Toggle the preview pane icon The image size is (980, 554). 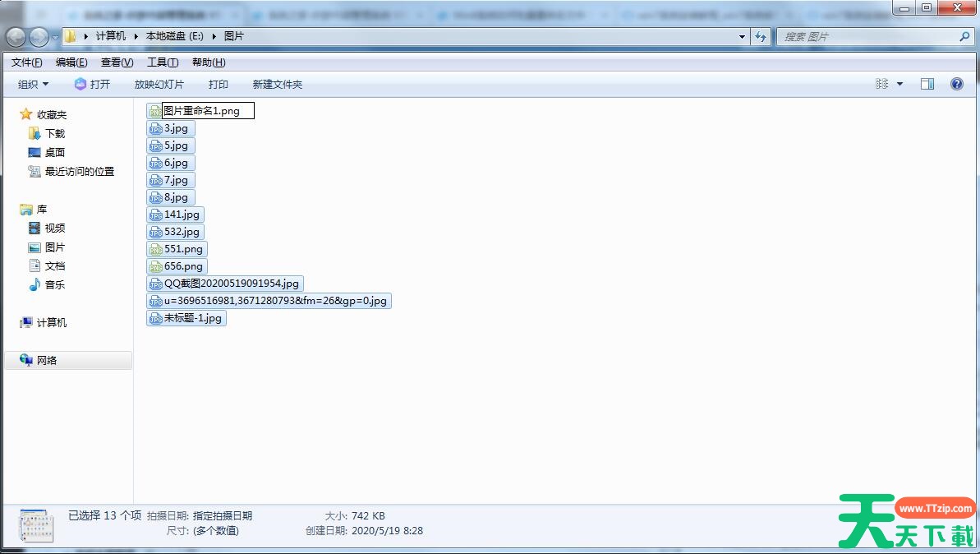pos(927,84)
